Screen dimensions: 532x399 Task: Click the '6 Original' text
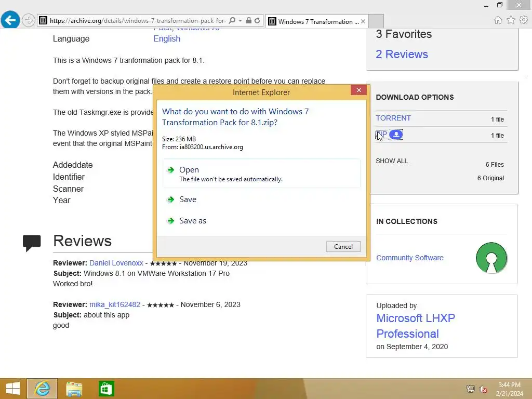click(x=490, y=178)
